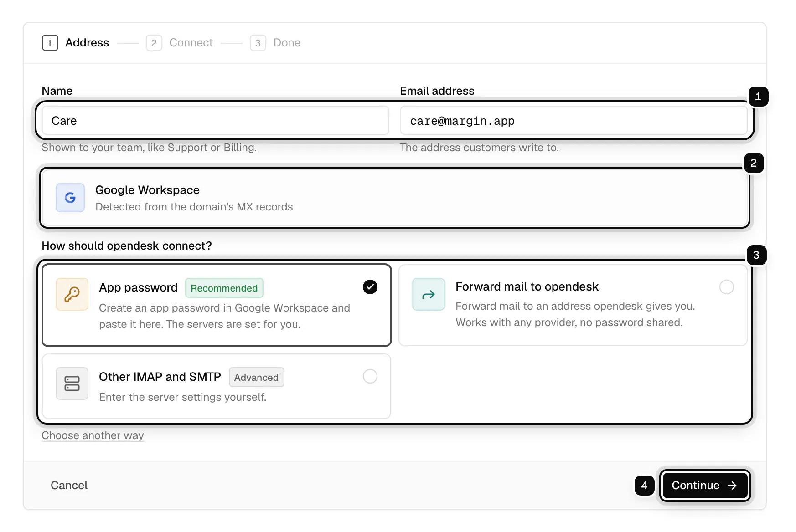This screenshot has height=532, width=796.
Task: Click the server icon for Other IMAP and SMTP
Action: click(72, 384)
